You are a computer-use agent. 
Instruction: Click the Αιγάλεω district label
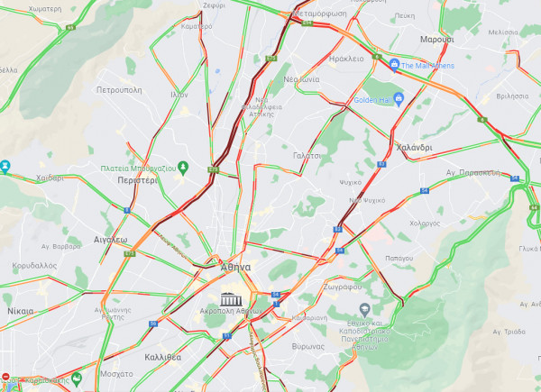pos(110,240)
